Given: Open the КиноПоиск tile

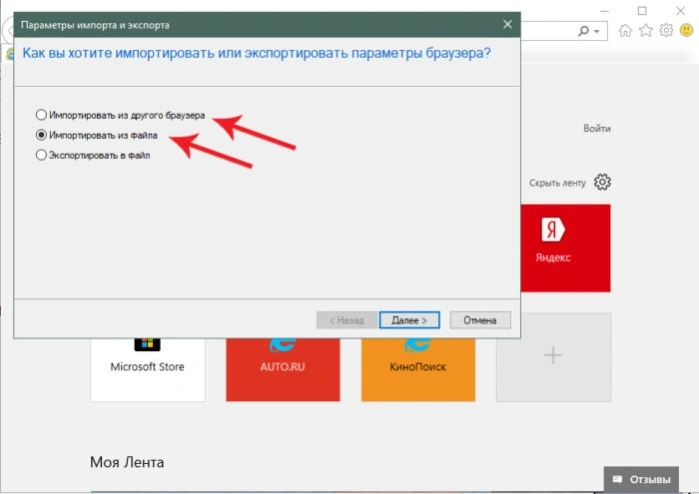Looking at the screenshot, I should 418,369.
